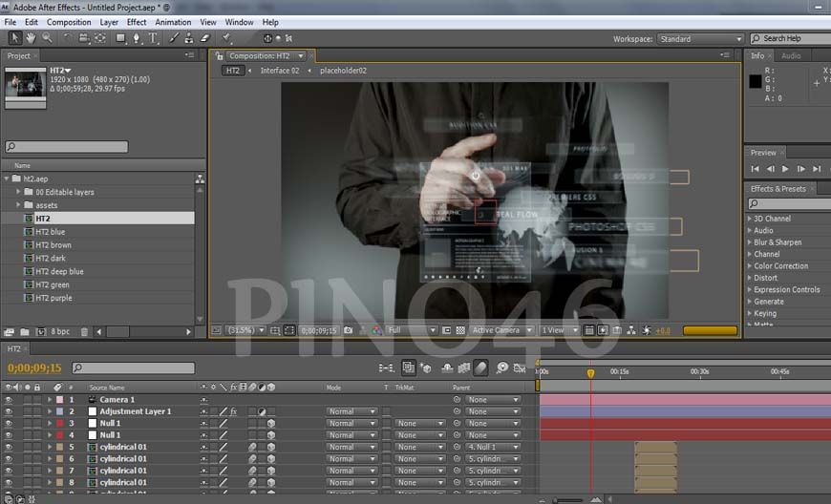Select the Rectangle shape tool
Screen dimensions: 831x504
click(121, 38)
